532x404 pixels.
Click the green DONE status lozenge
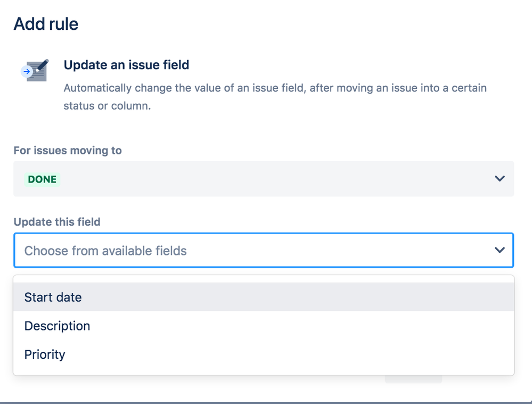click(42, 179)
